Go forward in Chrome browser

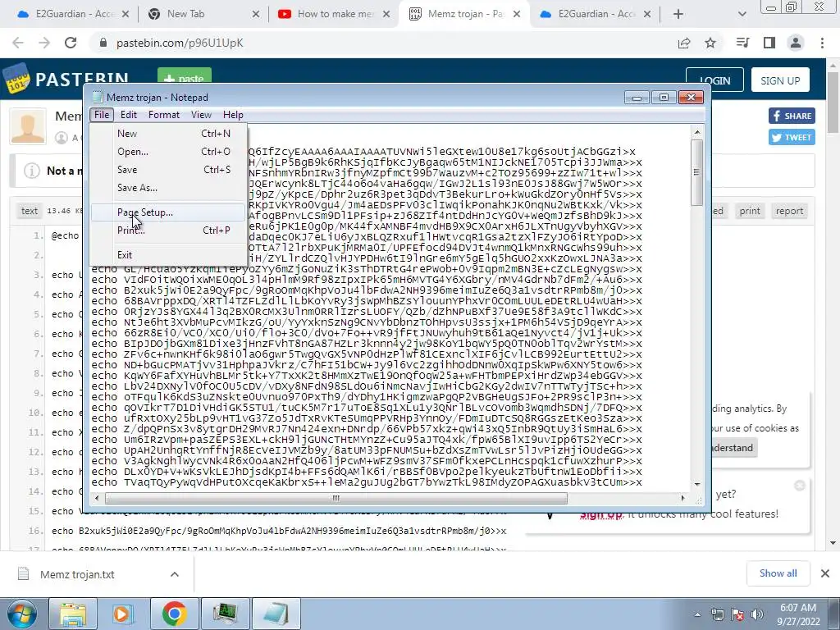[44, 43]
